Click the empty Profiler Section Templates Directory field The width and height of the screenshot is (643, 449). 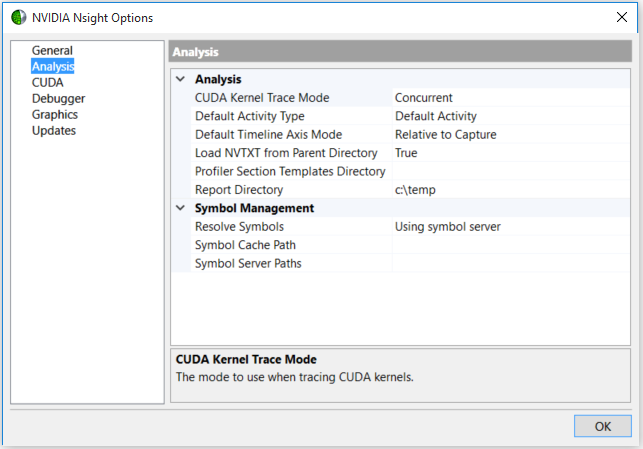click(x=511, y=171)
